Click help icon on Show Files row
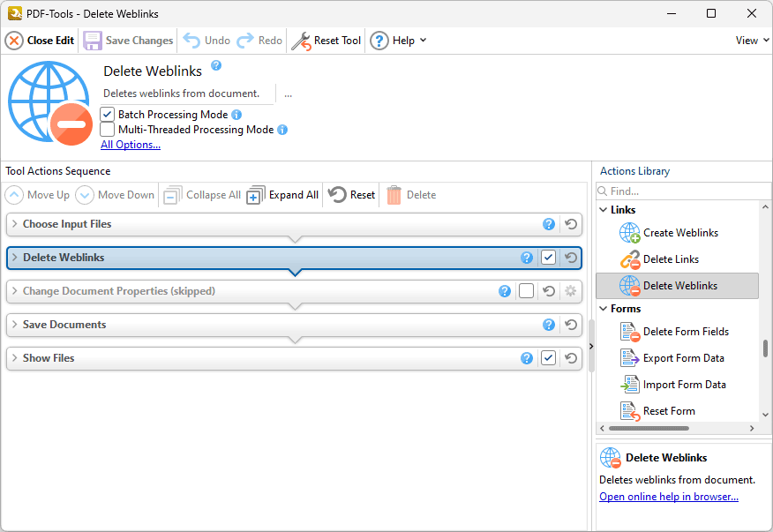Screen dimensions: 773x532 (527, 358)
